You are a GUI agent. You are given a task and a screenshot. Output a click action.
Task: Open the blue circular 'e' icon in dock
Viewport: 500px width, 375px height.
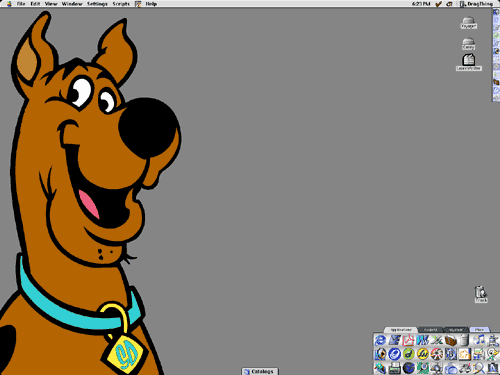click(x=395, y=354)
